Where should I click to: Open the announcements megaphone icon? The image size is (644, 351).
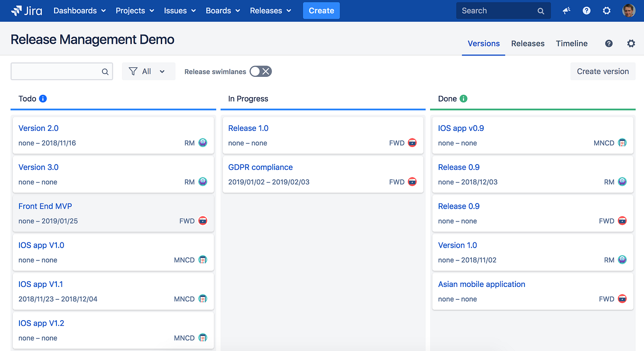pos(566,10)
